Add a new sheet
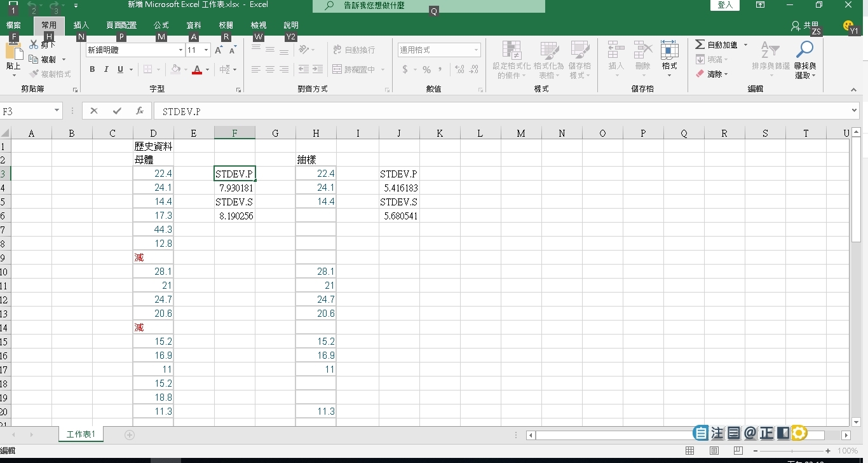This screenshot has width=868, height=463. tap(130, 435)
